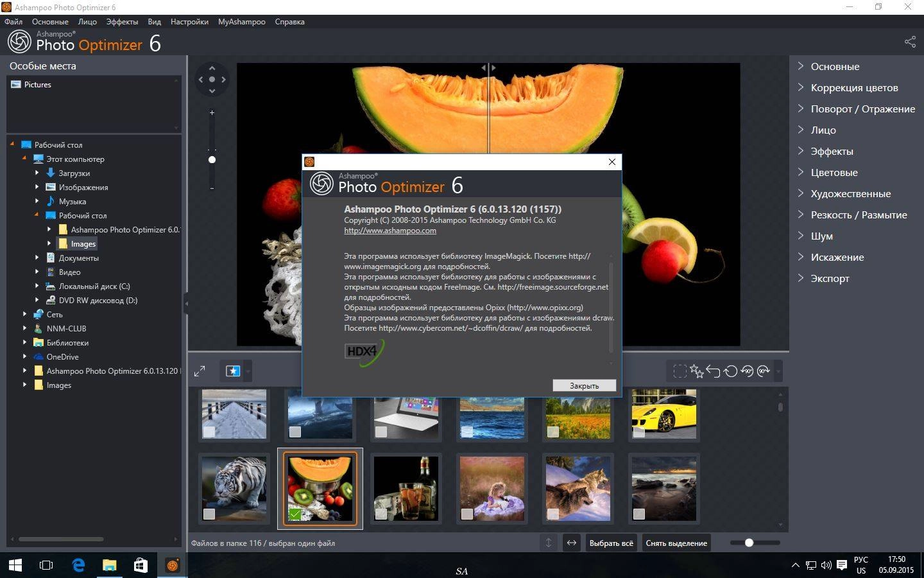Tick the checkbox on the yellow sports car thumbnail
924x578 pixels.
639,432
